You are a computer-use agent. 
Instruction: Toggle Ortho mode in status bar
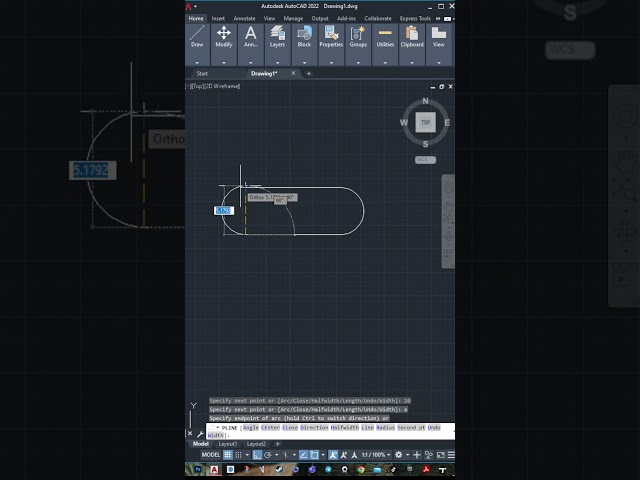pyautogui.click(x=257, y=455)
